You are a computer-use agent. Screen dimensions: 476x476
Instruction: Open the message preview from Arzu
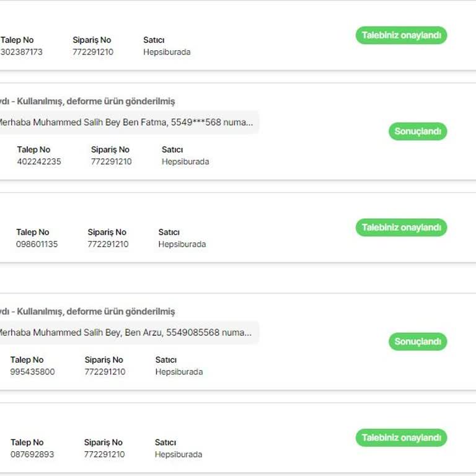[126, 333]
